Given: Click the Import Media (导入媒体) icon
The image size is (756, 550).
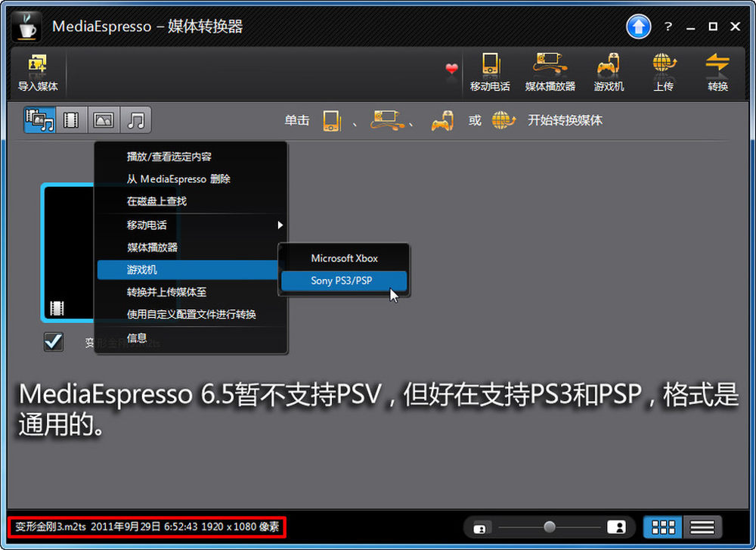Looking at the screenshot, I should (x=37, y=73).
